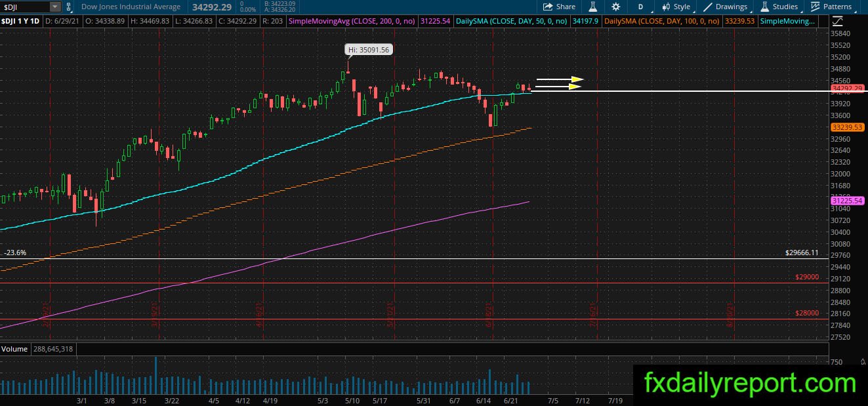
Task: Click the 34197.9 cyan SMA value
Action: click(x=585, y=21)
